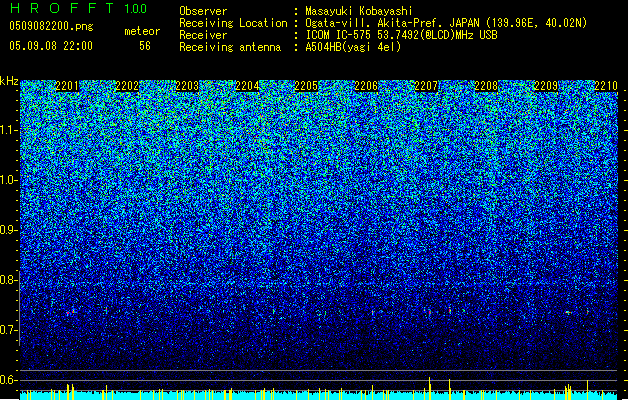Viewport: 629px width, 400px height.
Task: Click the 'Receiving Location' field label
Action: coord(233,23)
